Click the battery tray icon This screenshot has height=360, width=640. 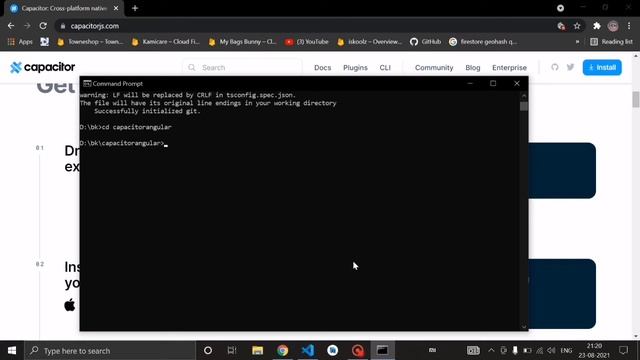[x=527, y=351]
